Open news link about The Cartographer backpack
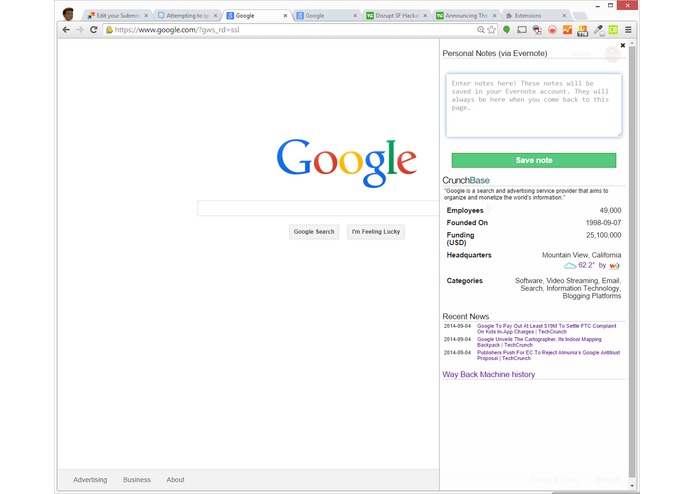 coord(539,342)
